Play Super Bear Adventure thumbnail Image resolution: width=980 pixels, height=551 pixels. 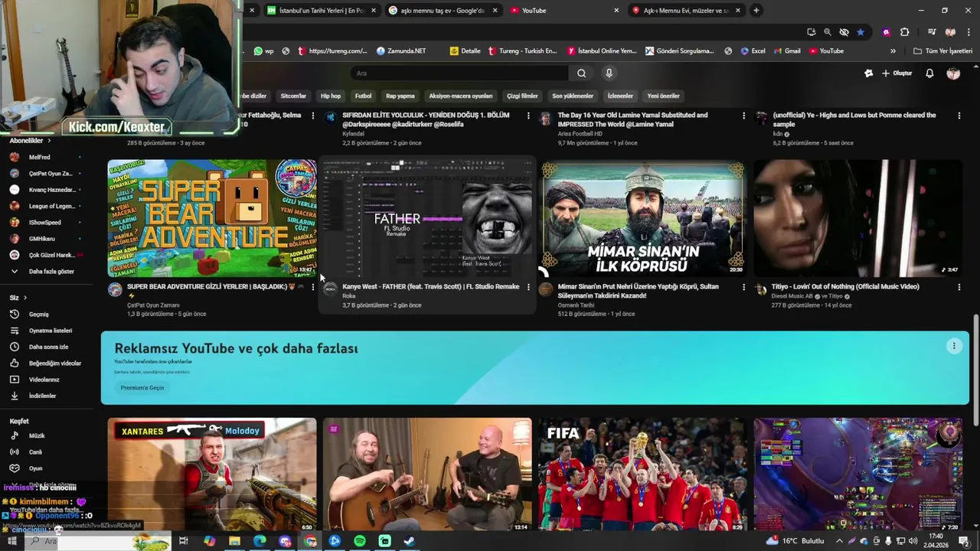tap(211, 218)
